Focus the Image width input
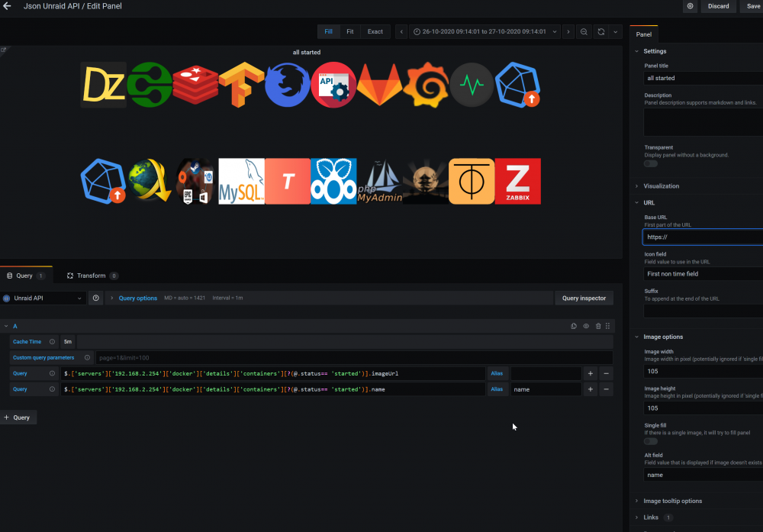 [x=703, y=372]
